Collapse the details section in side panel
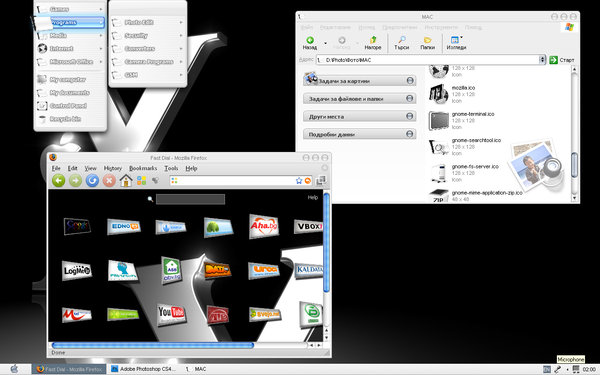Image resolution: width=600 pixels, height=375 pixels. pyautogui.click(x=410, y=134)
